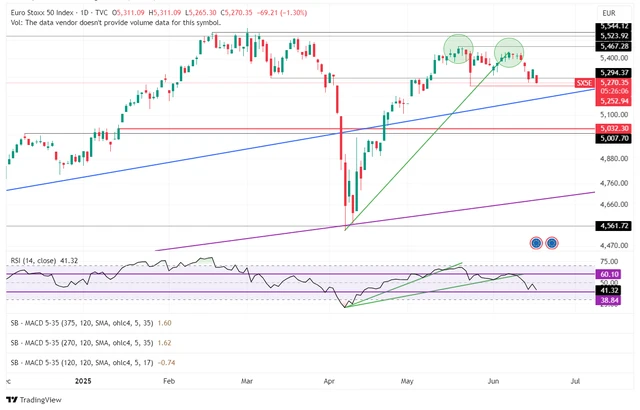The height and width of the screenshot is (410, 640).
Task: Open the TradingView logo link
Action: pos(34,400)
